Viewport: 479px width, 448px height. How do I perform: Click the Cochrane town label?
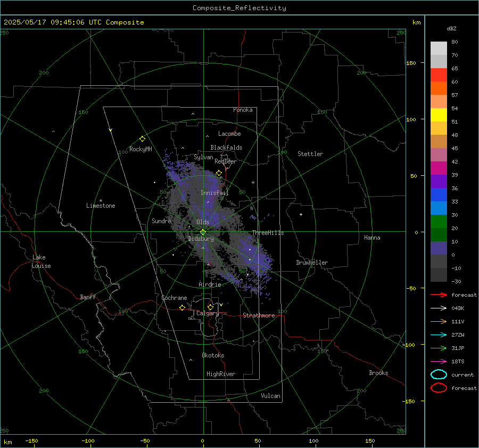point(174,298)
